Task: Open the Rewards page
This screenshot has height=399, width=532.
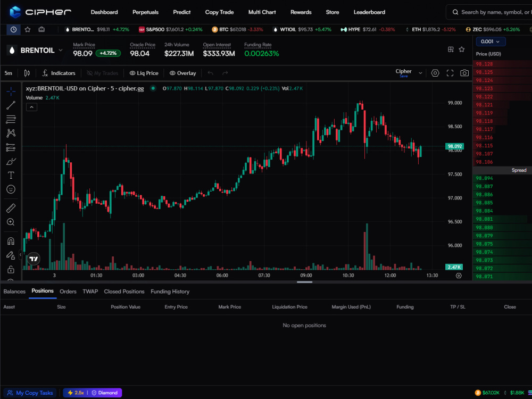Action: (301, 12)
